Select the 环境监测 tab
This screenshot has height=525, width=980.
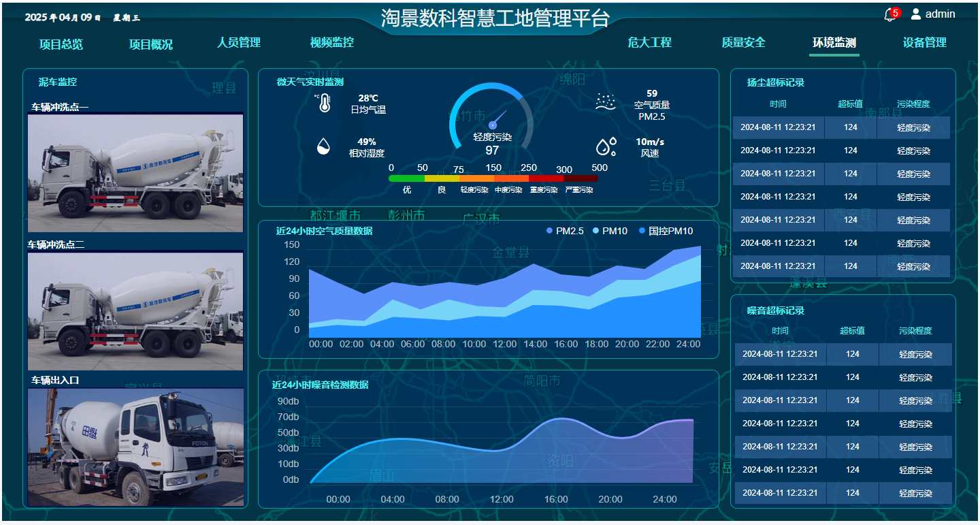tap(834, 42)
